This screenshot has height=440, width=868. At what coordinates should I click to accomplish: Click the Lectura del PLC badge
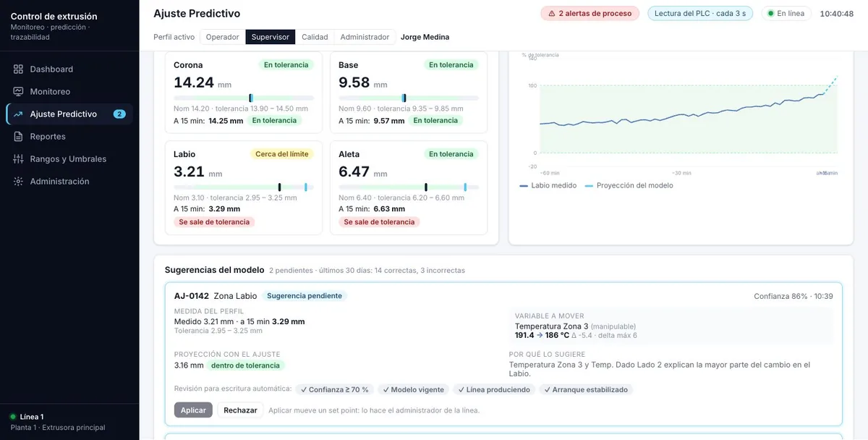pos(700,13)
